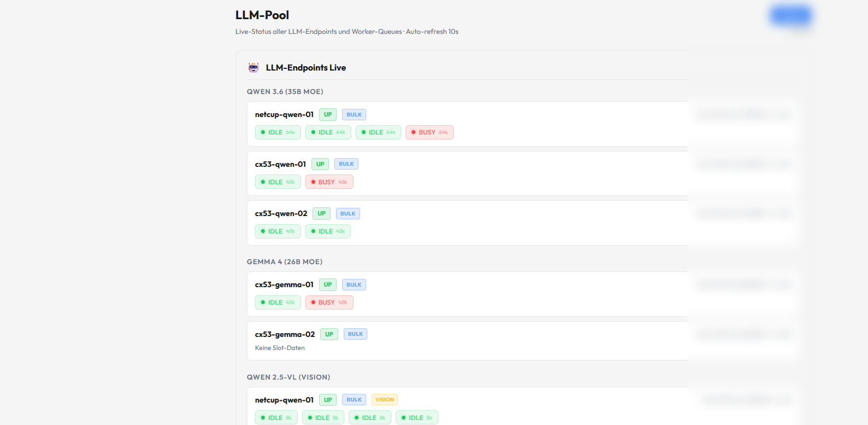Click the QWEN 2.5-VL (VISION) section label

(288, 377)
